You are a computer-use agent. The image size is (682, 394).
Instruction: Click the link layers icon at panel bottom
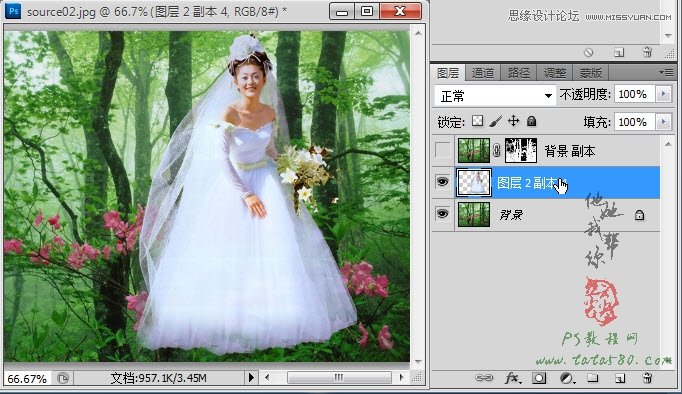[x=484, y=378]
